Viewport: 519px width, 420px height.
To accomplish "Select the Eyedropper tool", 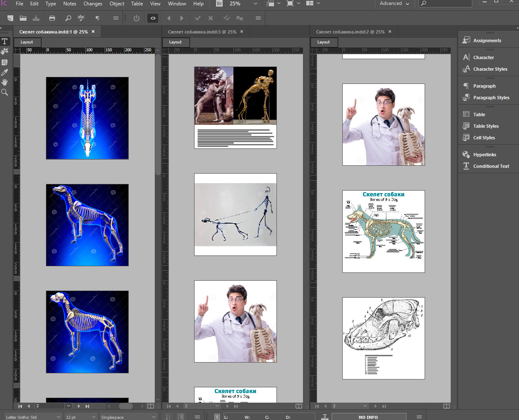I will click(x=5, y=72).
